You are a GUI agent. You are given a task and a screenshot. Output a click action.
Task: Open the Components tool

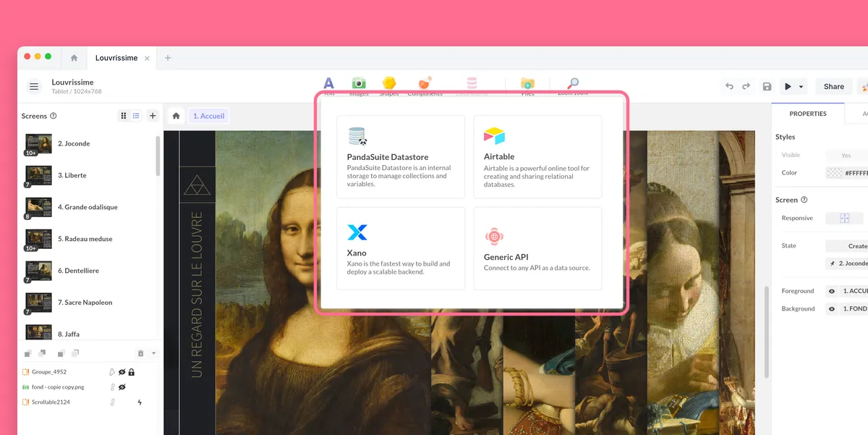(x=425, y=85)
